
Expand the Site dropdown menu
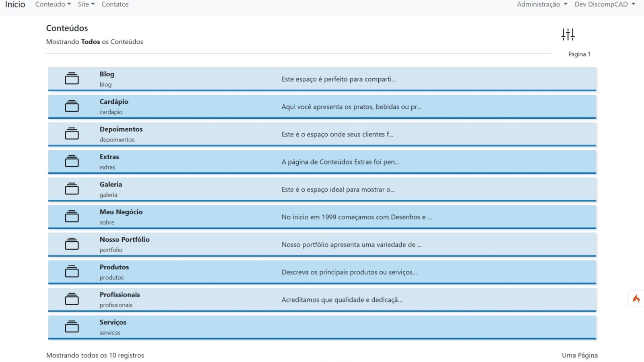[86, 4]
